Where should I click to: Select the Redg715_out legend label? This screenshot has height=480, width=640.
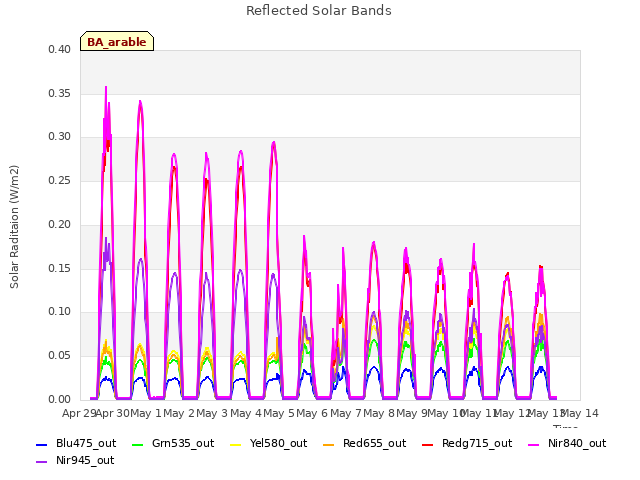tap(477, 443)
